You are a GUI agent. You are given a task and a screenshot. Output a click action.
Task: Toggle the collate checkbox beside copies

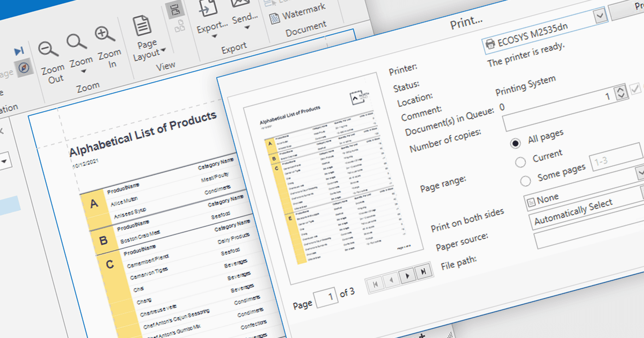[x=636, y=88]
